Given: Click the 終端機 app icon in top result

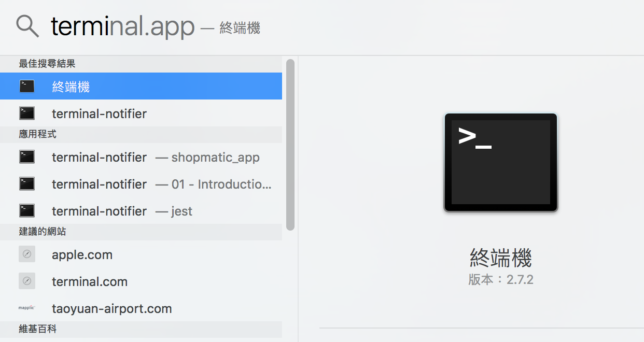Looking at the screenshot, I should [x=27, y=86].
